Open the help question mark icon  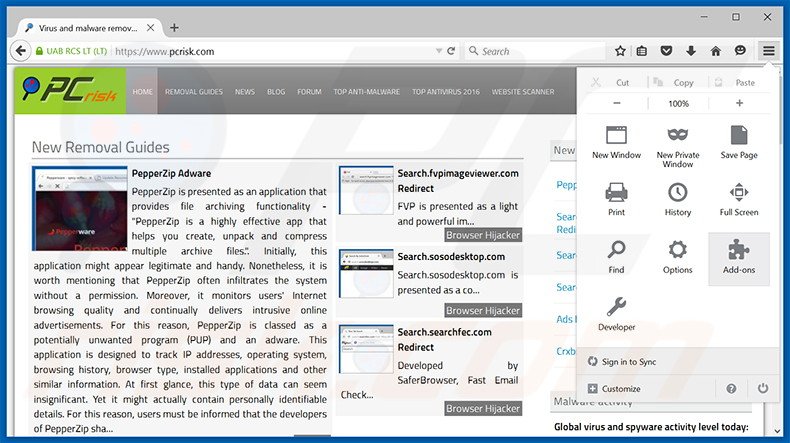click(x=731, y=389)
